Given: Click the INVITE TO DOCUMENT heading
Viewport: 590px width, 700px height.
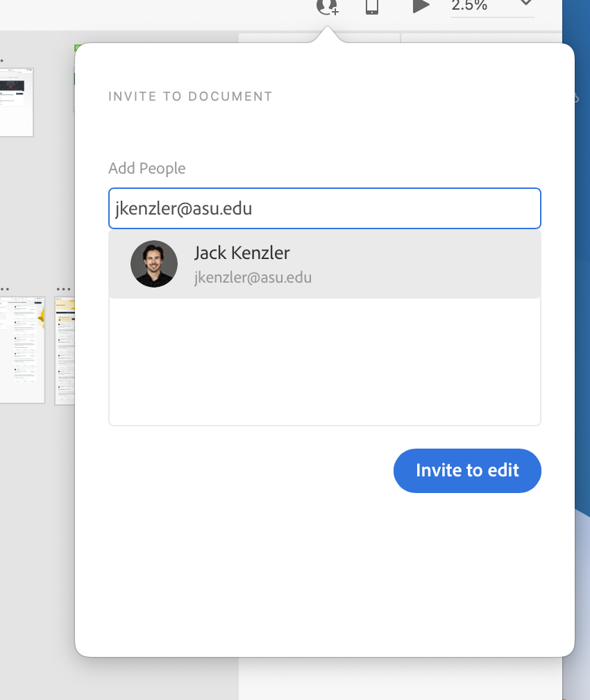Looking at the screenshot, I should click(x=190, y=97).
